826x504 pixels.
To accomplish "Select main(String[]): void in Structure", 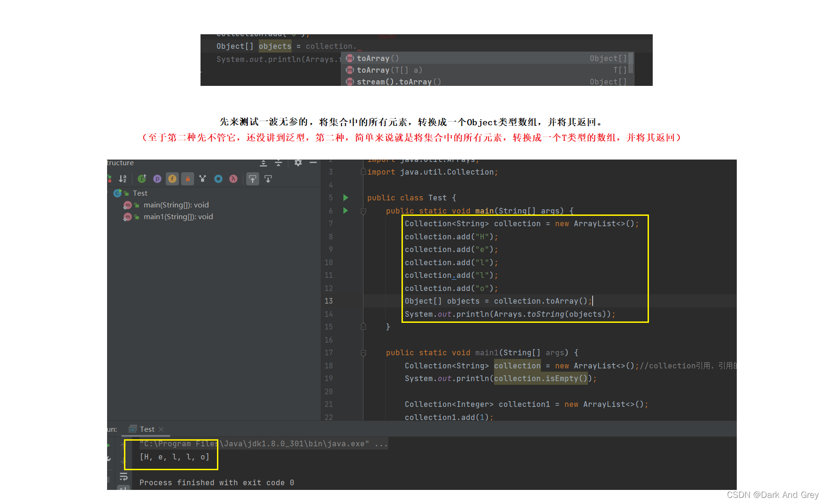I will tap(176, 205).
